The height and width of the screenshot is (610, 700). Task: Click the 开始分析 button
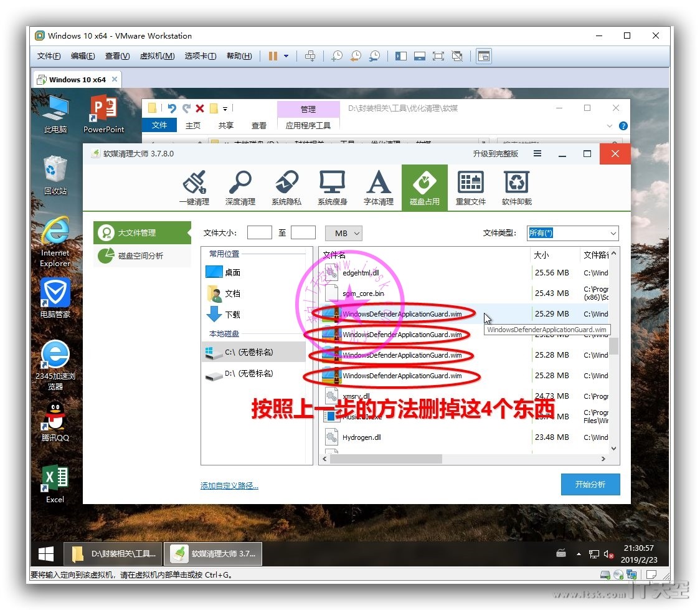(x=590, y=485)
